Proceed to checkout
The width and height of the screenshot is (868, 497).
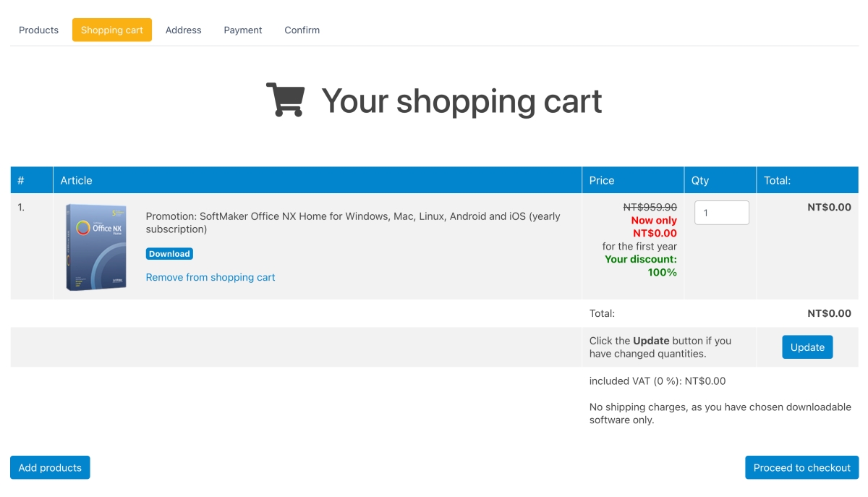801,467
